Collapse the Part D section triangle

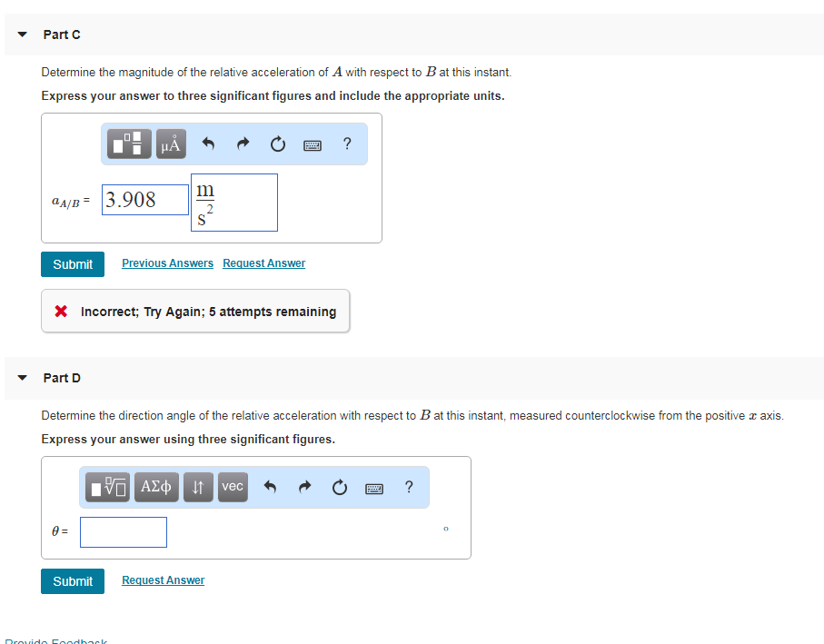[22, 378]
